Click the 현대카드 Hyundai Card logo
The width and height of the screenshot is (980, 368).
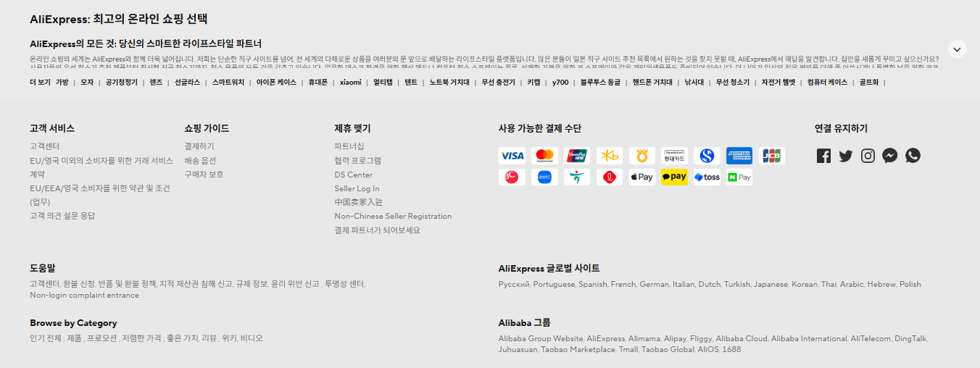674,156
